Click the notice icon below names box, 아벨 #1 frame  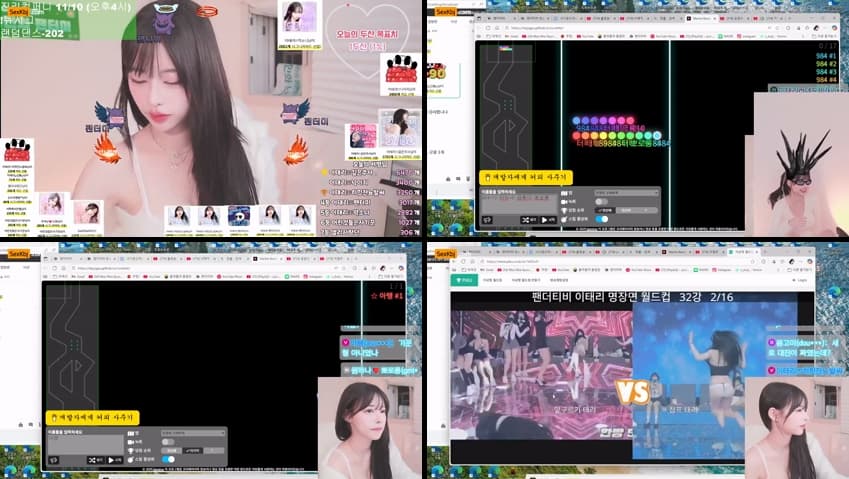[x=54, y=460]
